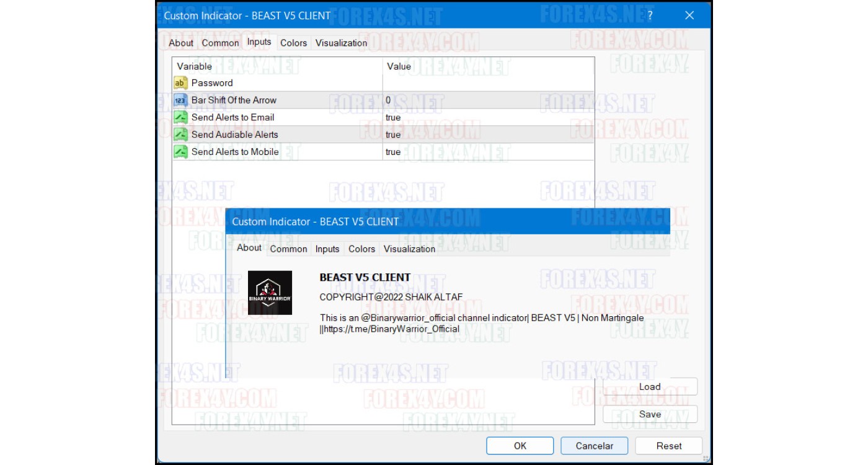
Task: Click the Binary Warrior logo image
Action: click(x=270, y=293)
